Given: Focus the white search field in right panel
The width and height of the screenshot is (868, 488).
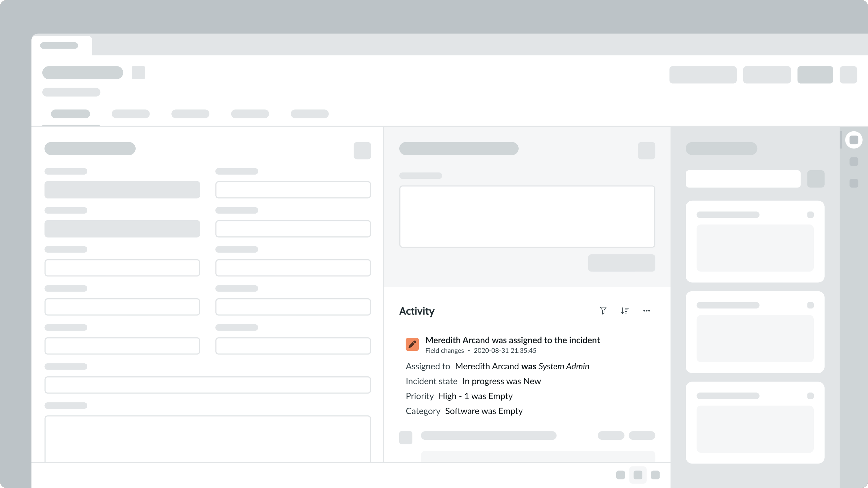Looking at the screenshot, I should pyautogui.click(x=743, y=179).
